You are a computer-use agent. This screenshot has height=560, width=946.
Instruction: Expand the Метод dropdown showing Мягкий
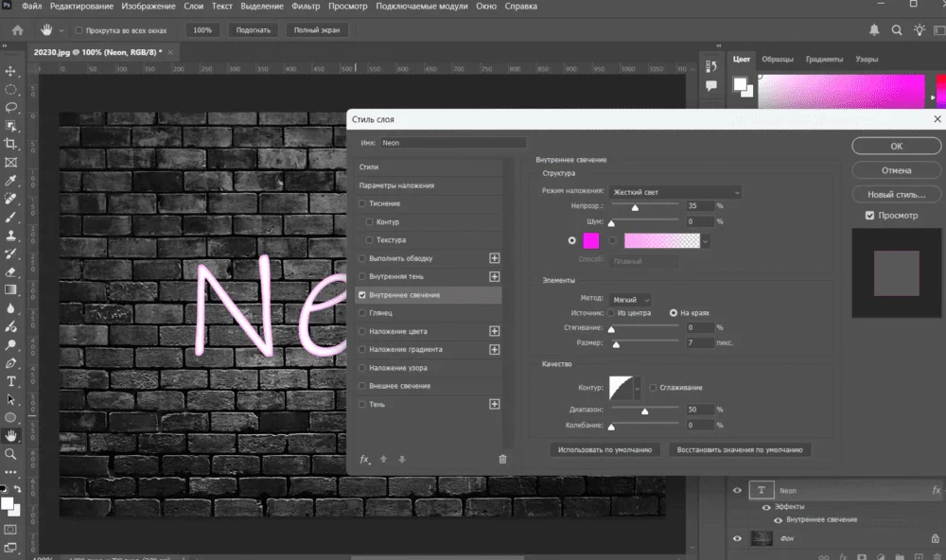(630, 299)
